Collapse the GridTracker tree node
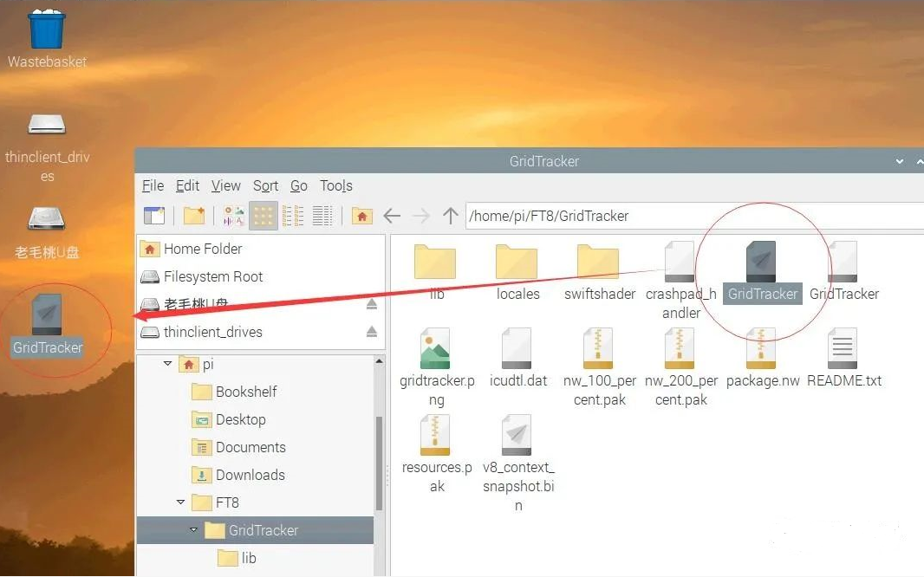Viewport: 924px width, 577px height. [193, 530]
